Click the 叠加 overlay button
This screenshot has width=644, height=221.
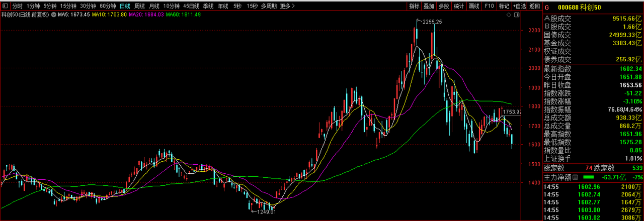(429, 6)
